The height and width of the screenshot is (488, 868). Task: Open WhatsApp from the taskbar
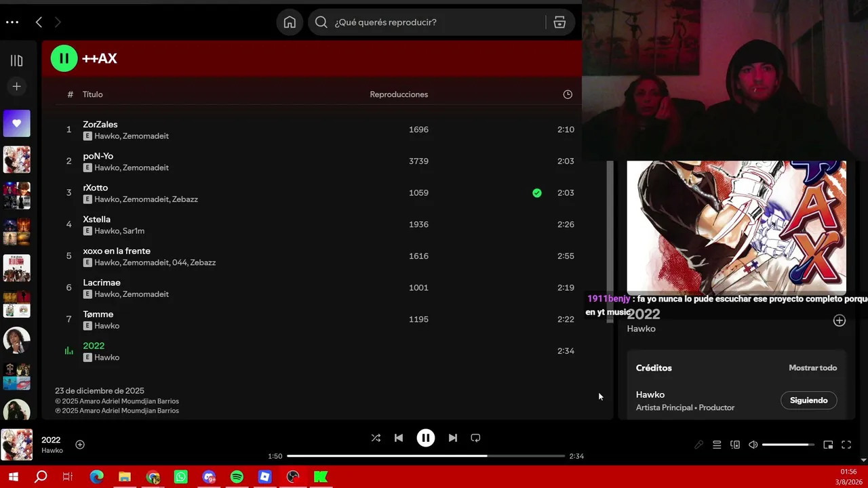click(180, 477)
